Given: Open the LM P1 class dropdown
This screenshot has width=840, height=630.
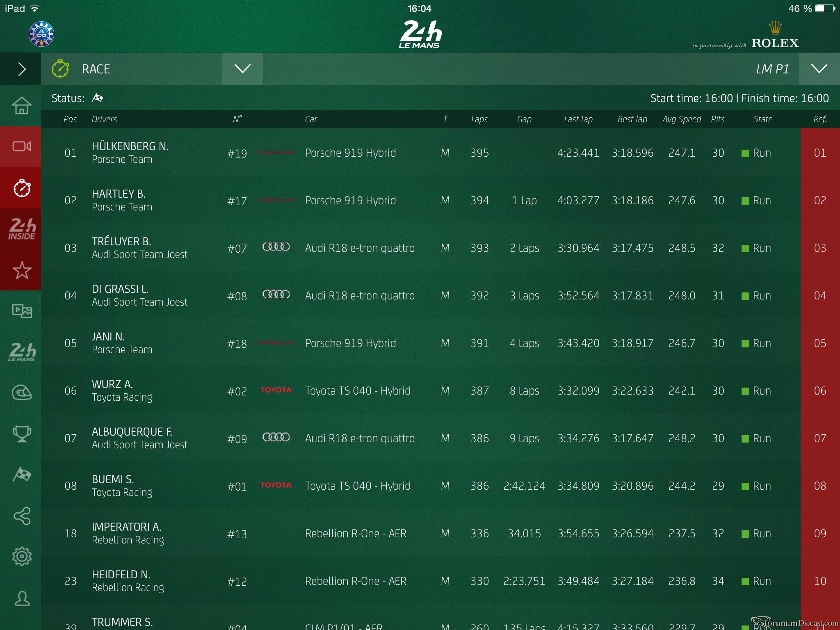Looking at the screenshot, I should pyautogui.click(x=819, y=69).
